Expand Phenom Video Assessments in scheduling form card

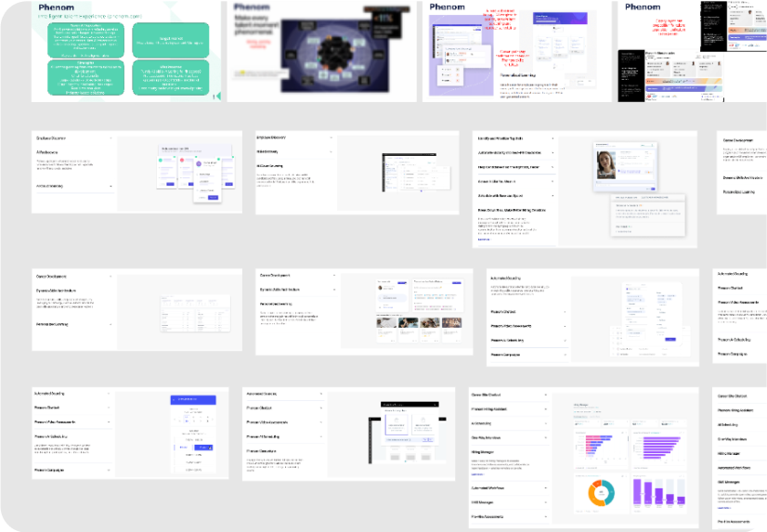528,326
